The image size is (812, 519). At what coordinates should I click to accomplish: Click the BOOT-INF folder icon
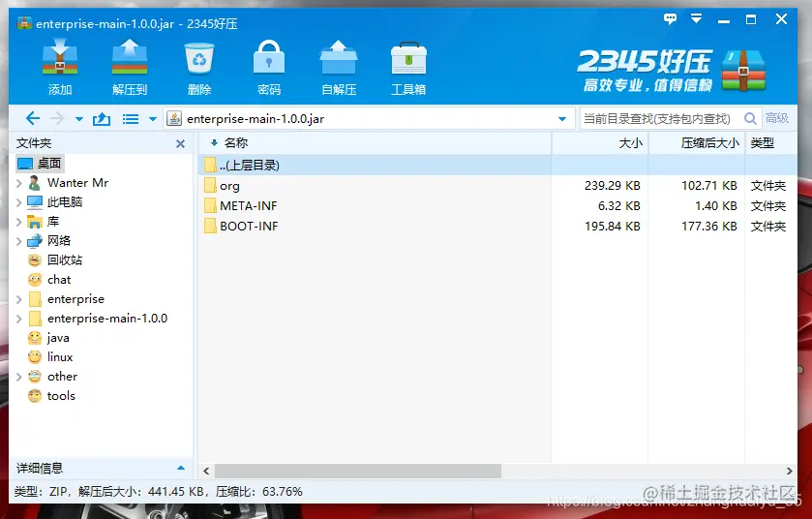pyautogui.click(x=210, y=226)
